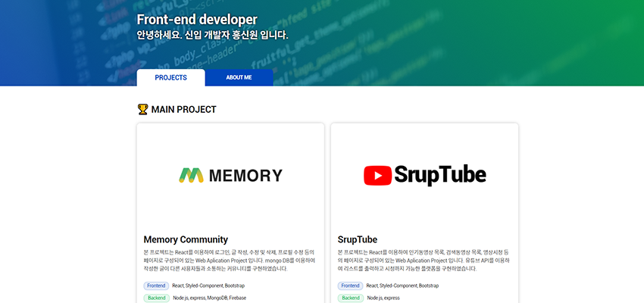Select the SrupTube description paragraph
The image size is (644, 303).
424,261
